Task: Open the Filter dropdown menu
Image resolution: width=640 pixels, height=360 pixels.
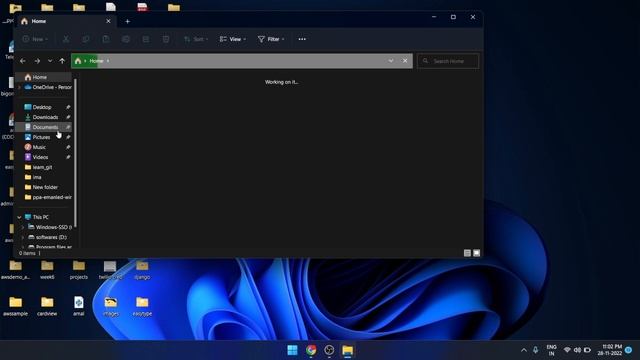Action: pos(271,39)
